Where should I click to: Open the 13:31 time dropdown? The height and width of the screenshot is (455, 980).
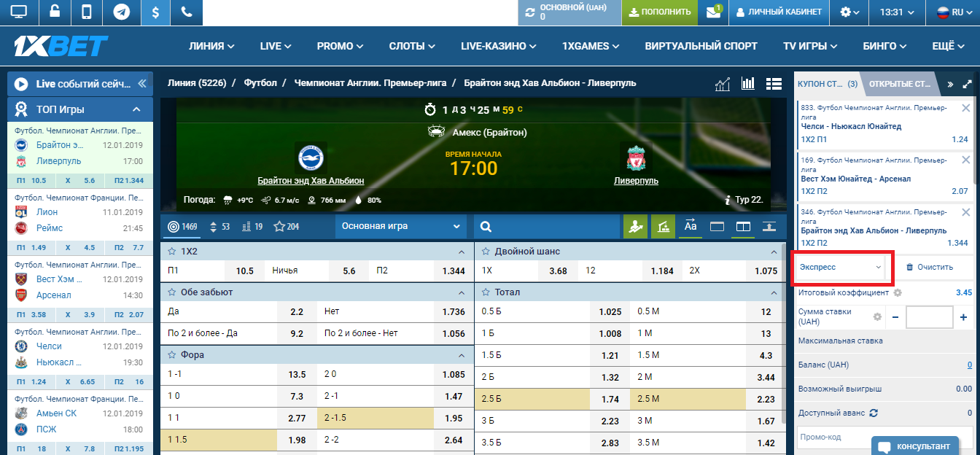click(897, 12)
